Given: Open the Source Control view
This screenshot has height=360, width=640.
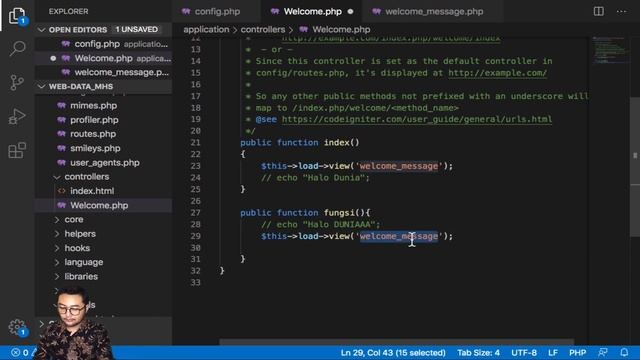Looking at the screenshot, I should point(17,82).
